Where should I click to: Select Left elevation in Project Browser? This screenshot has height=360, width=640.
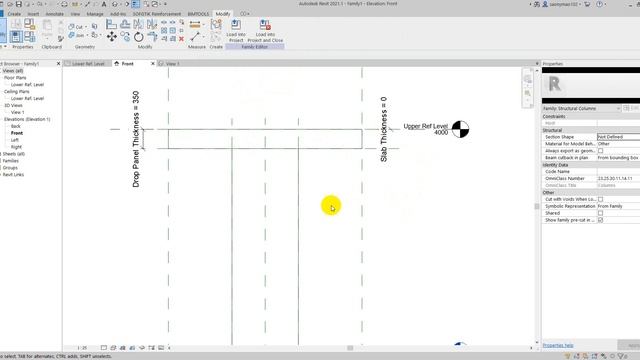coord(15,140)
